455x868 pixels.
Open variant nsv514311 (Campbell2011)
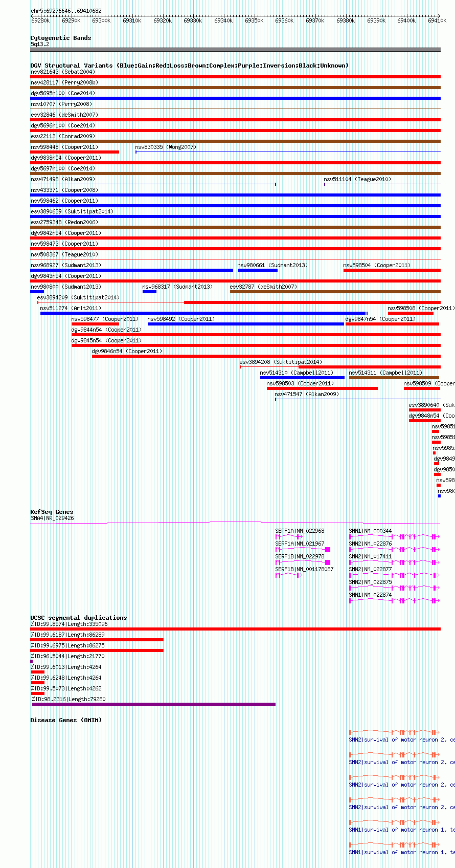(x=385, y=373)
